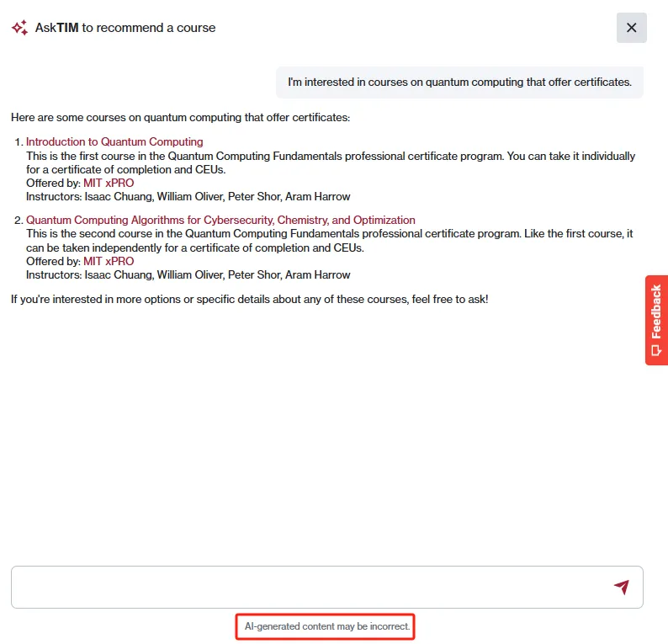The height and width of the screenshot is (644, 668).
Task: Click the instructors line under the Algorithms course
Action: click(x=188, y=275)
